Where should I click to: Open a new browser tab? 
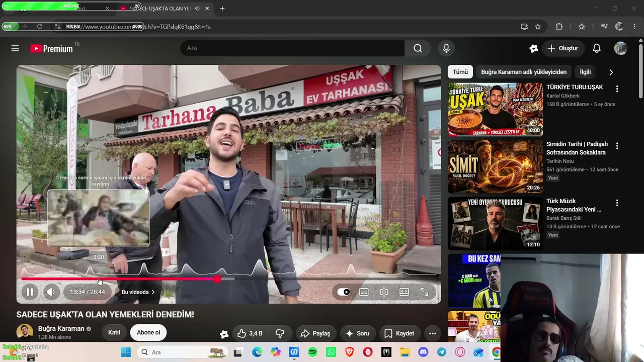click(222, 9)
